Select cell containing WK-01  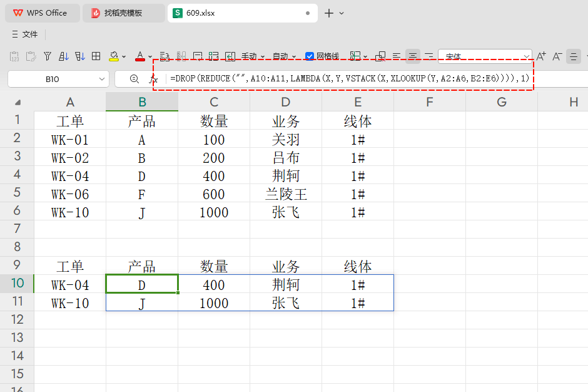[70, 140]
